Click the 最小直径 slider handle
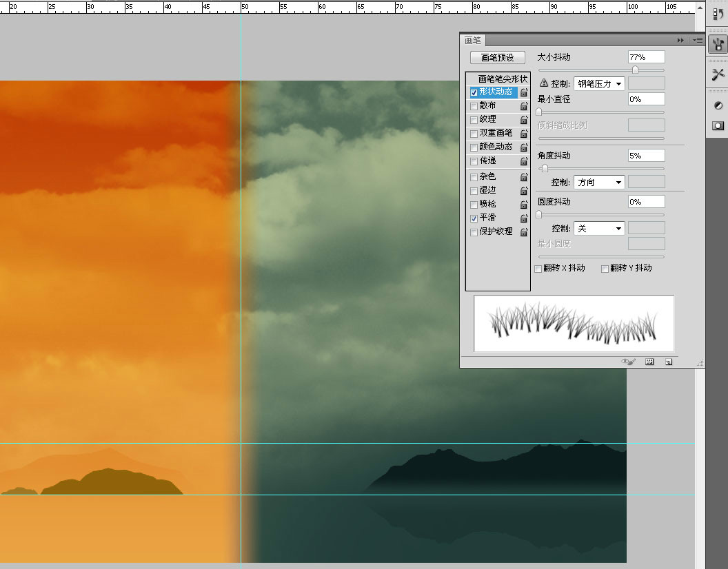Viewport: 728px width, 569px height. click(x=539, y=112)
